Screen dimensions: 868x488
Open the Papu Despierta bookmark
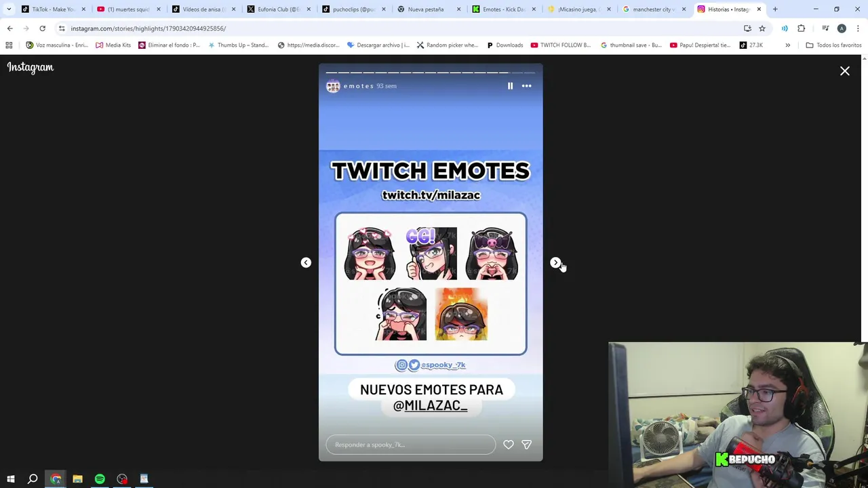[701, 45]
